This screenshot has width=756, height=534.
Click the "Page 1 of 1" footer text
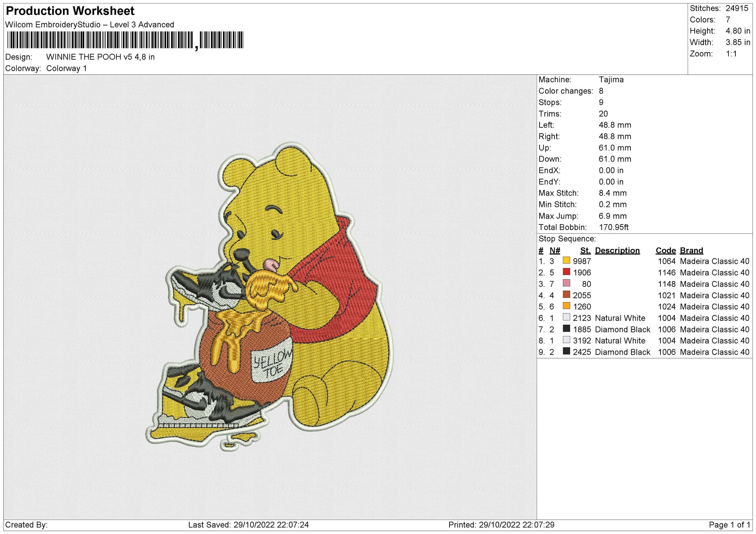[x=730, y=525]
